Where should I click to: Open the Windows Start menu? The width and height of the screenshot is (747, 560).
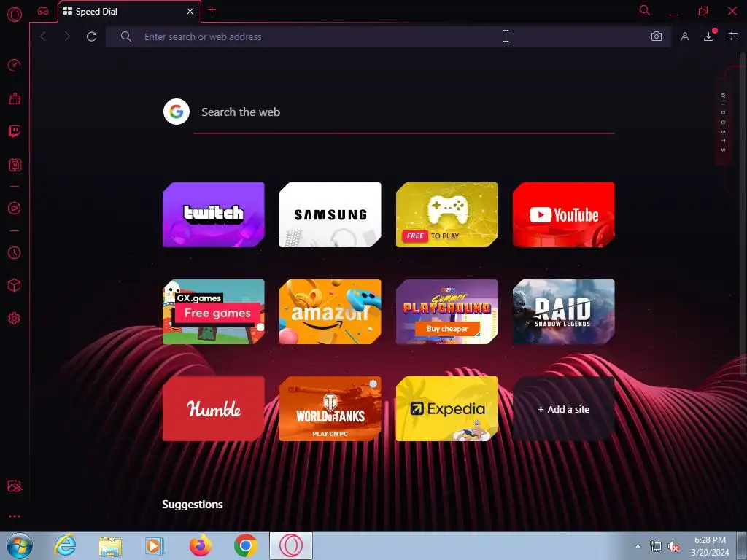(20, 545)
